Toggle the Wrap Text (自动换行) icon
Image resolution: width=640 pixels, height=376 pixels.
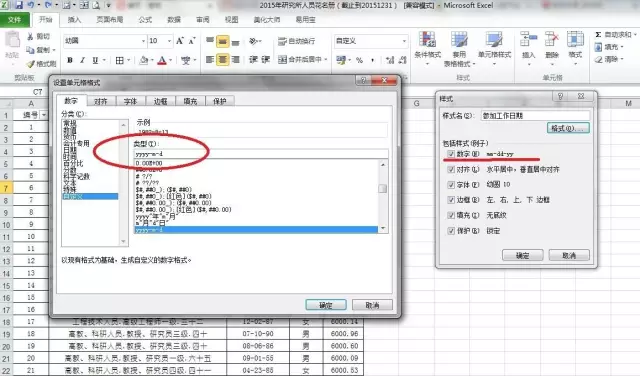[282, 41]
